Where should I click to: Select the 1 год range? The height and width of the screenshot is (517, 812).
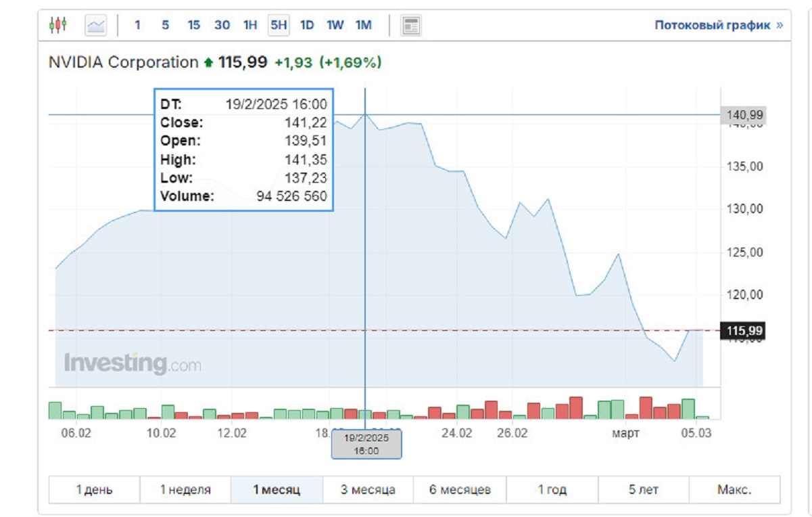(x=552, y=489)
